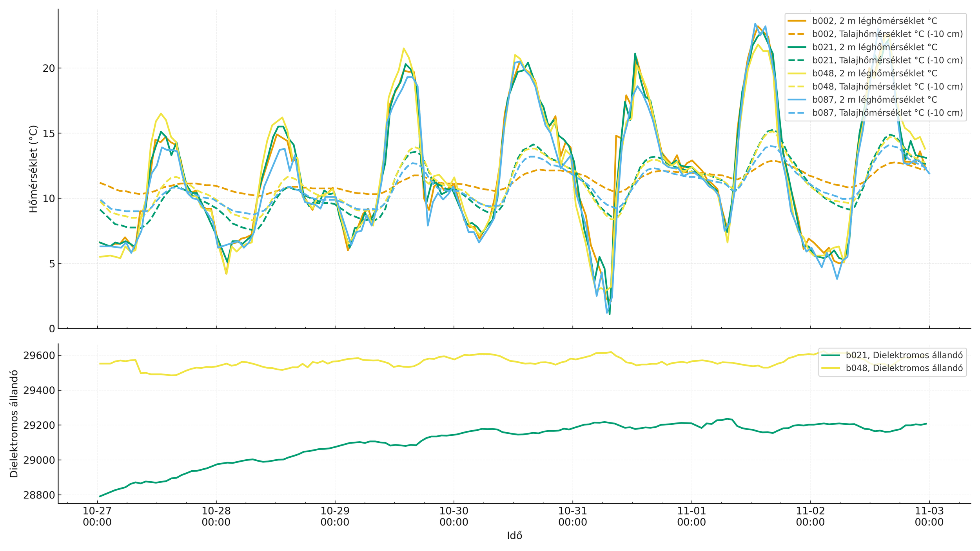The width and height of the screenshot is (980, 551).
Task: Select the b087 Talajhőmérséklet legend entry
Action: tap(887, 113)
